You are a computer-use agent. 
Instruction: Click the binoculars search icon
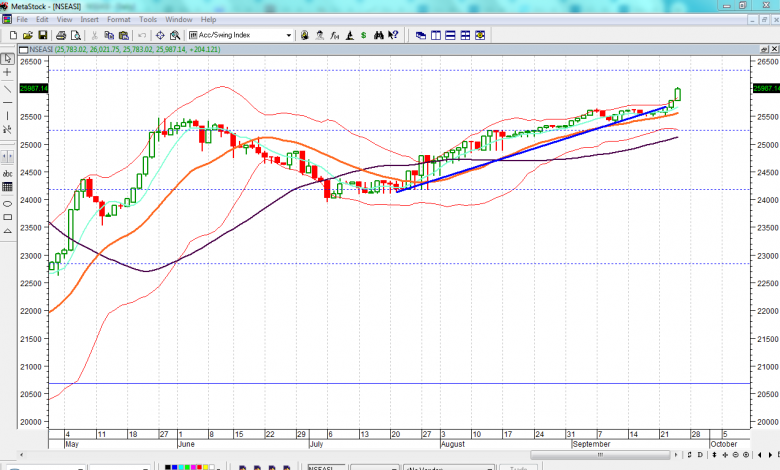(380, 35)
